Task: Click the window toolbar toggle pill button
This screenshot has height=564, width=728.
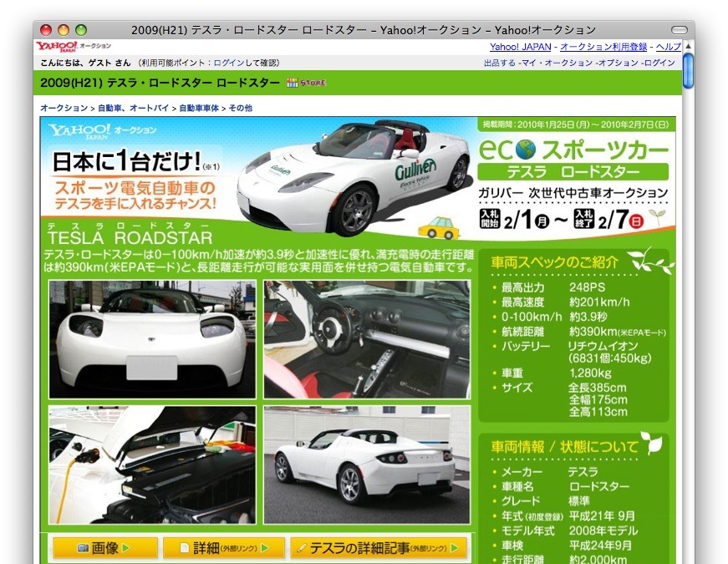Action: (680, 30)
